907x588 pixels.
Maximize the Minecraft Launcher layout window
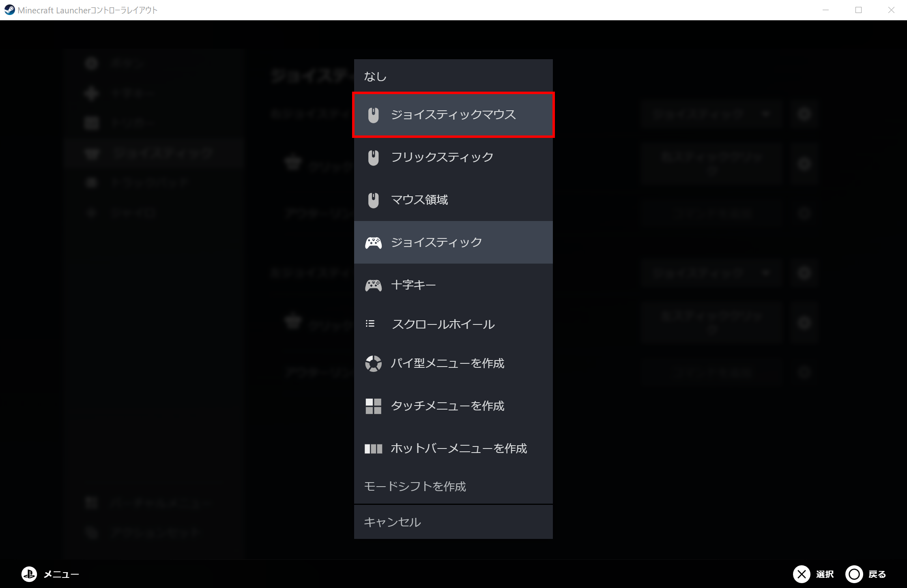pyautogui.click(x=858, y=10)
